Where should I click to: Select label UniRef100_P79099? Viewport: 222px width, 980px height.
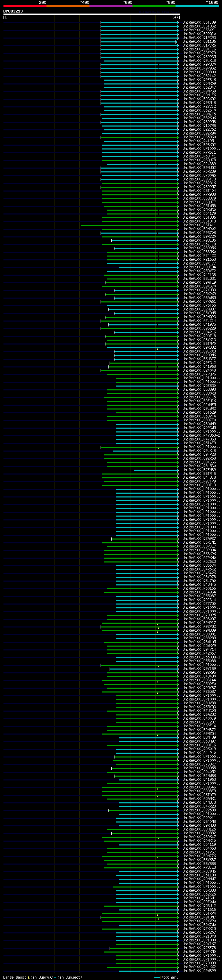point(199,963)
